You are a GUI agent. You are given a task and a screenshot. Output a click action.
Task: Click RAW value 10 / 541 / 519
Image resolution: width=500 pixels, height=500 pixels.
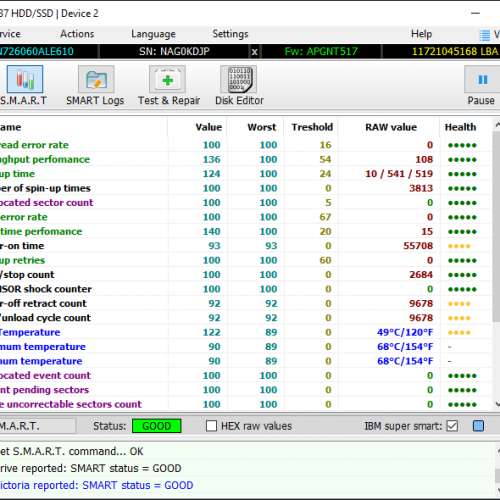[x=399, y=174]
